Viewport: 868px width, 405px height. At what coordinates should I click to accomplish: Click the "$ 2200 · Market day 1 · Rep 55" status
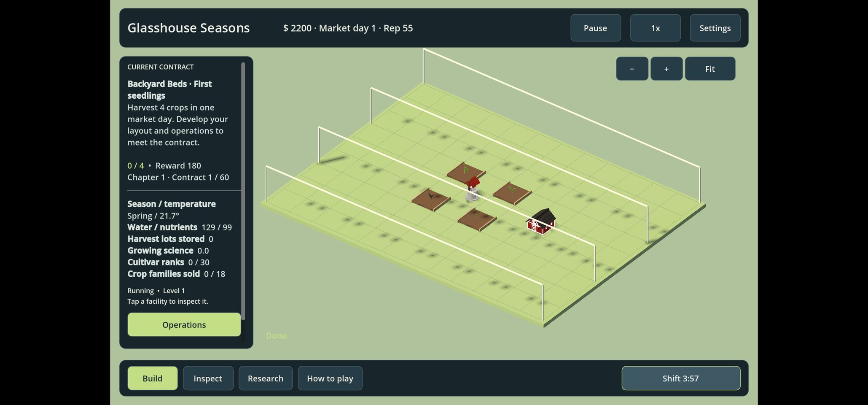[x=348, y=28]
